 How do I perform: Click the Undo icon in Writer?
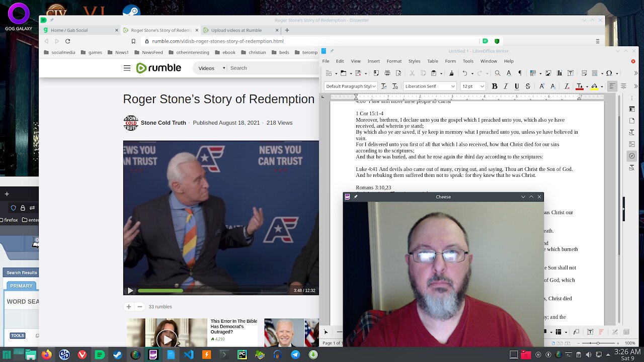[465, 73]
